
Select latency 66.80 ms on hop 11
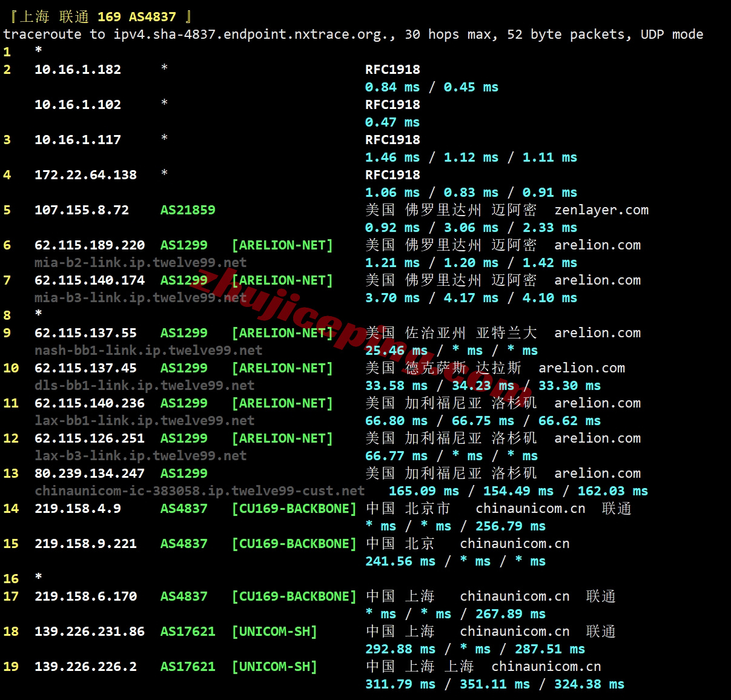point(397,421)
